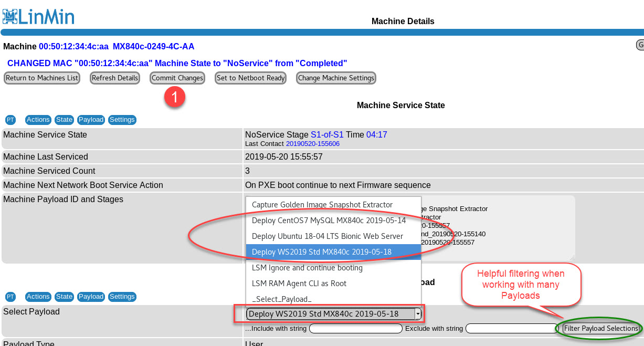This screenshot has width=644, height=346.
Task: Expand the Select Payload dropdown arrow
Action: [x=418, y=314]
